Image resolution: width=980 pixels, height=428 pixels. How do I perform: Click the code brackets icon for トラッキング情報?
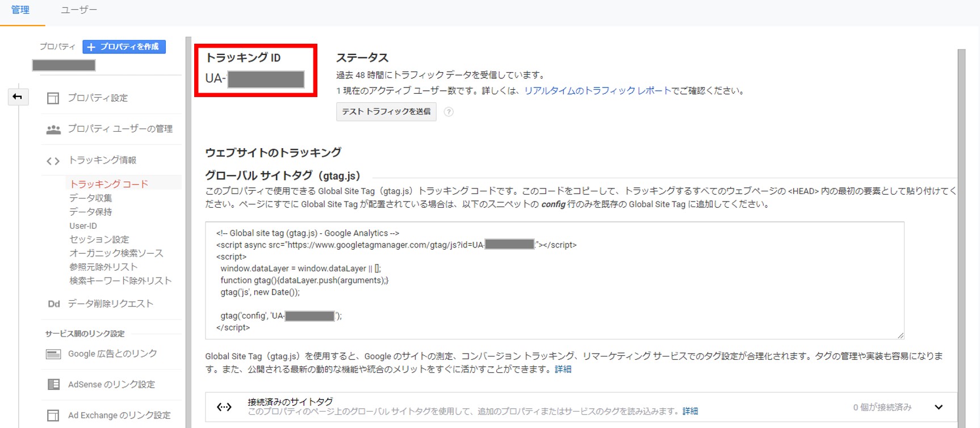[x=53, y=161]
